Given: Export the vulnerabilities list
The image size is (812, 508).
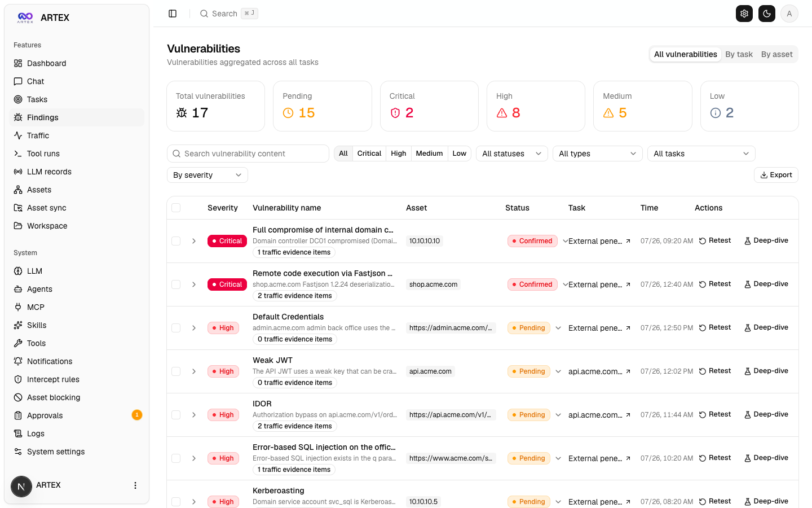Looking at the screenshot, I should (776, 175).
